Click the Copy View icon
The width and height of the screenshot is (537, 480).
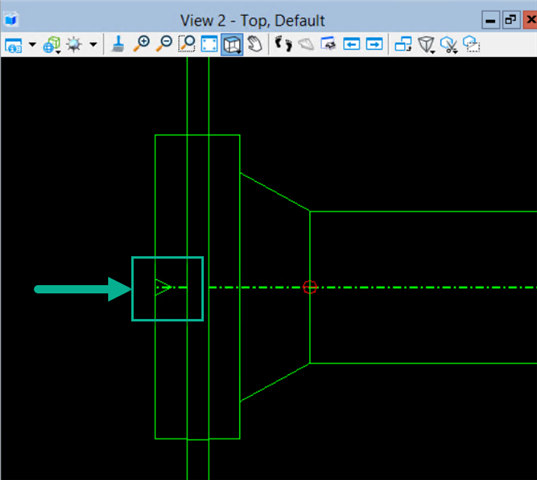(403, 44)
